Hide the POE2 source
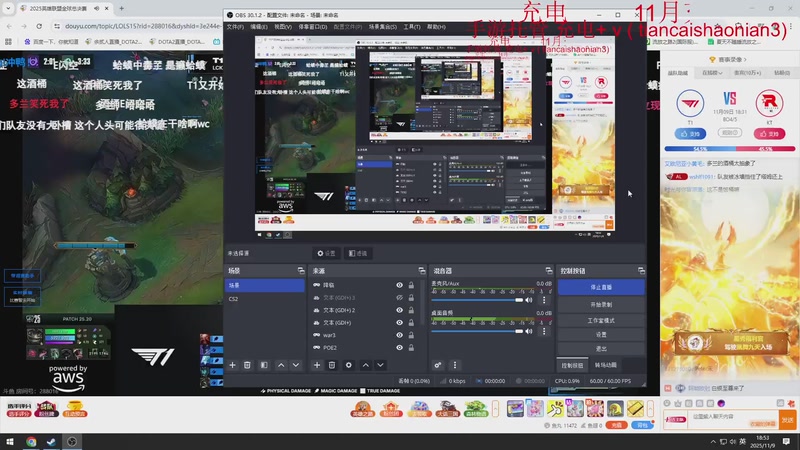The height and width of the screenshot is (450, 800). click(x=399, y=348)
